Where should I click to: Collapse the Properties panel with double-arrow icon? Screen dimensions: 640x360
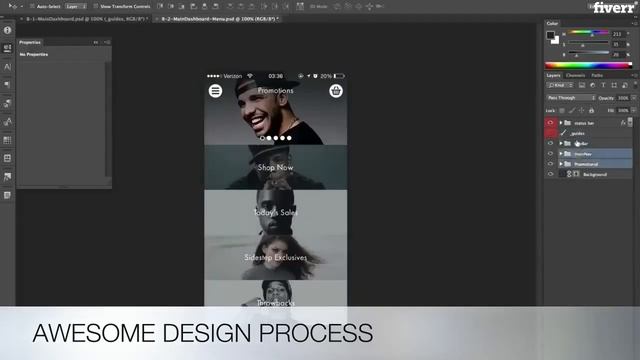pos(96,42)
